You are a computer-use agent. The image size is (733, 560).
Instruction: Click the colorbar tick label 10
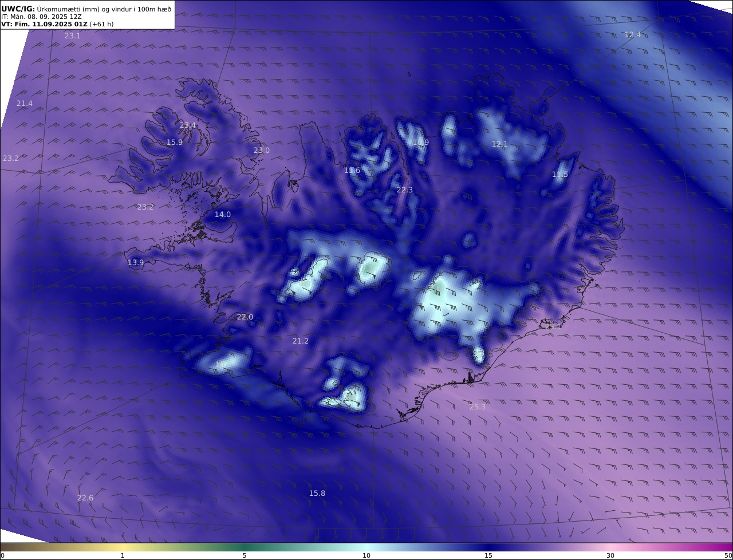(x=366, y=555)
